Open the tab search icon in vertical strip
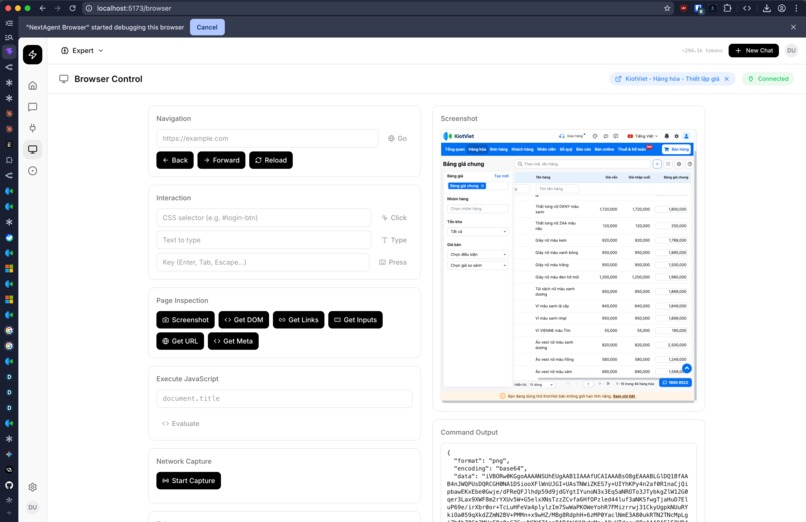The image size is (806, 522). 9,37
